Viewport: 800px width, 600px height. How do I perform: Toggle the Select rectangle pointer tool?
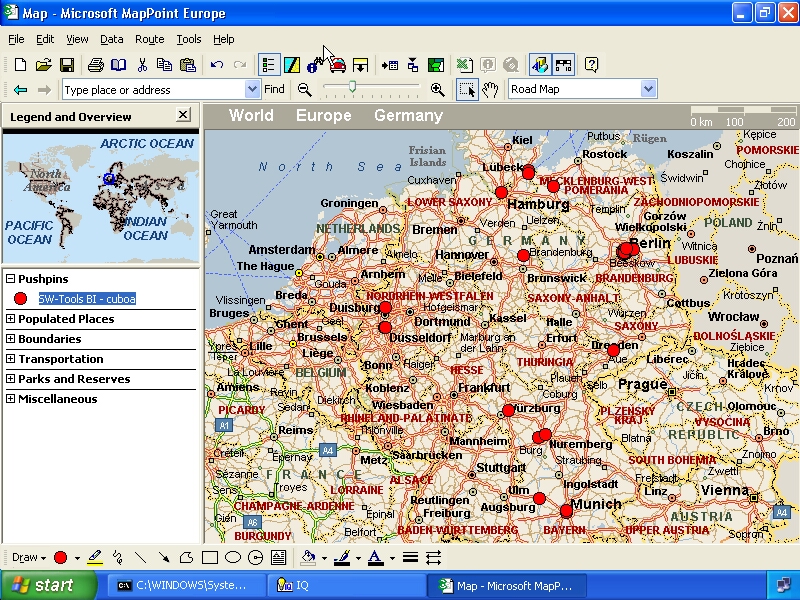467,90
